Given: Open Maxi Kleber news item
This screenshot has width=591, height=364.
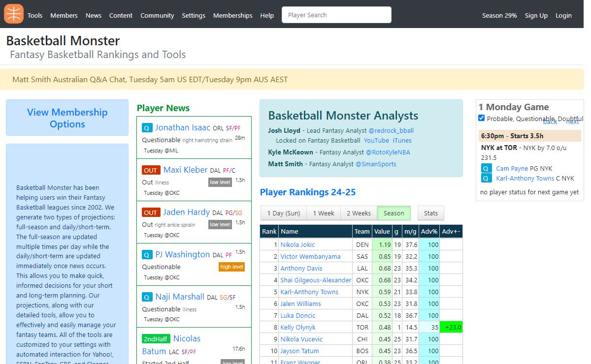Looking at the screenshot, I should [185, 170].
